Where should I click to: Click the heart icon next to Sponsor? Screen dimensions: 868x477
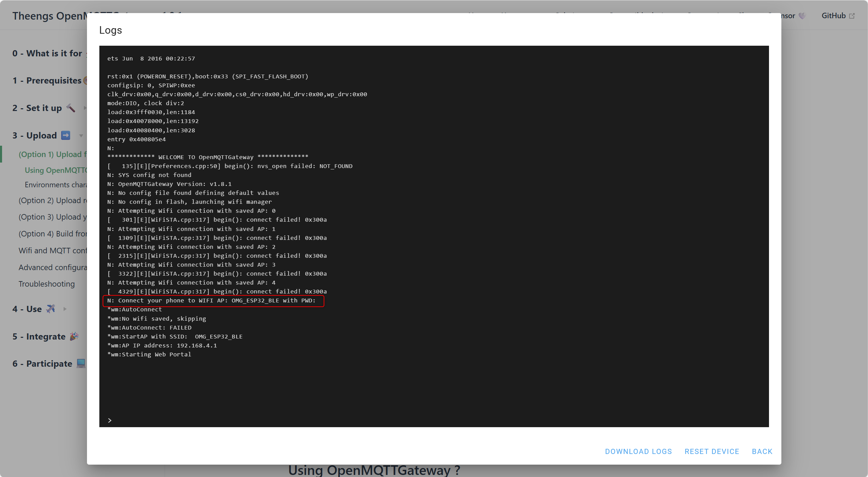(x=802, y=16)
